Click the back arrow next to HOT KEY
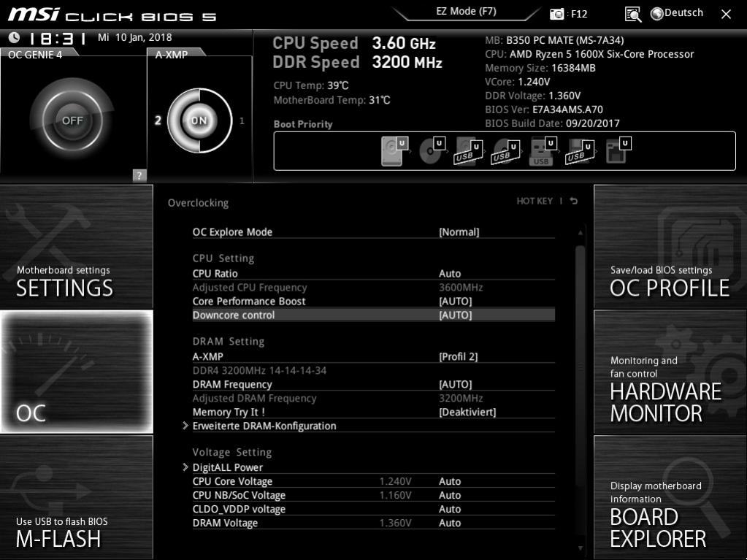This screenshot has width=747, height=560. point(574,201)
